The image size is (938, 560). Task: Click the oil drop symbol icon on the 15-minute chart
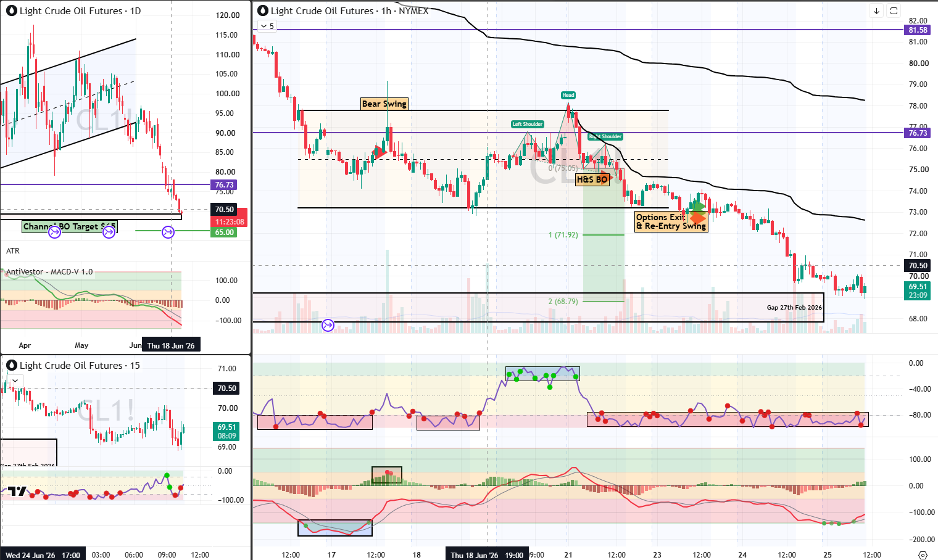pos(11,365)
